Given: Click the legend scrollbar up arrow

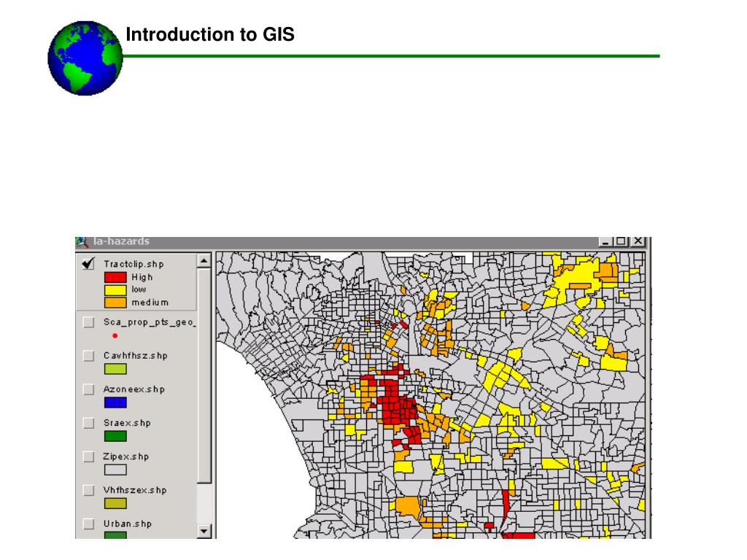Looking at the screenshot, I should 204,260.
